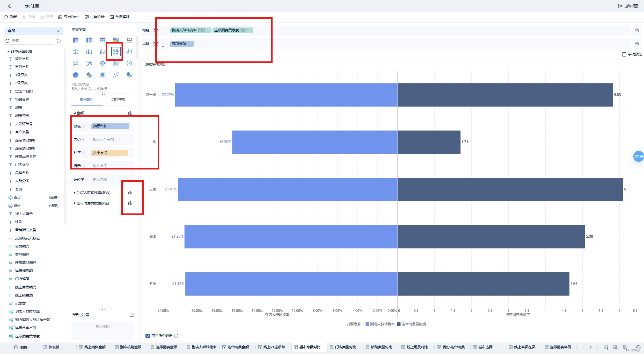Clear the 纵轴 fields with the eraser icon
644x354 pixels.
[636, 44]
